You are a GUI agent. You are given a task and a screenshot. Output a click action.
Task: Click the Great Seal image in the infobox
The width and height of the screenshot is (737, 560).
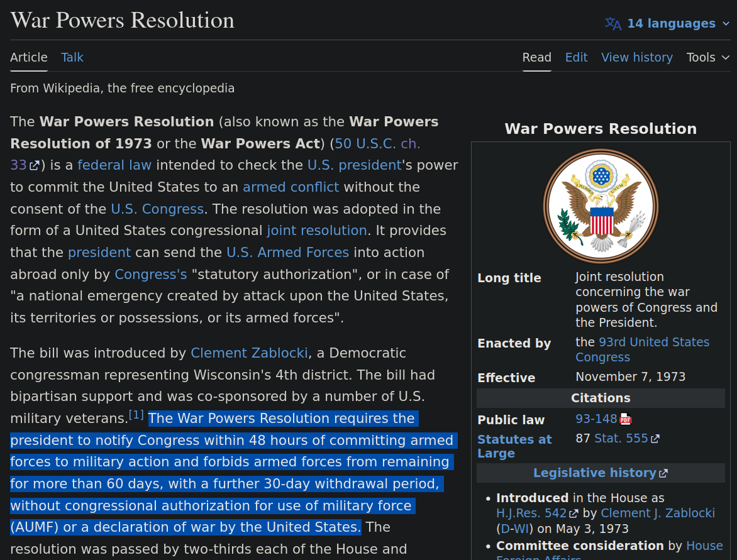601,206
